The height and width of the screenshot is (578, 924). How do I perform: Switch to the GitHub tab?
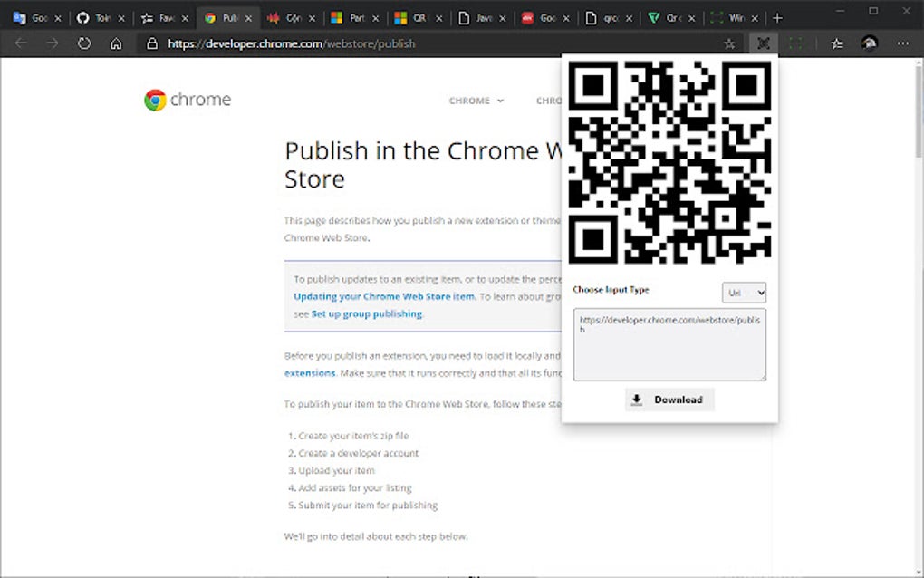(101, 18)
